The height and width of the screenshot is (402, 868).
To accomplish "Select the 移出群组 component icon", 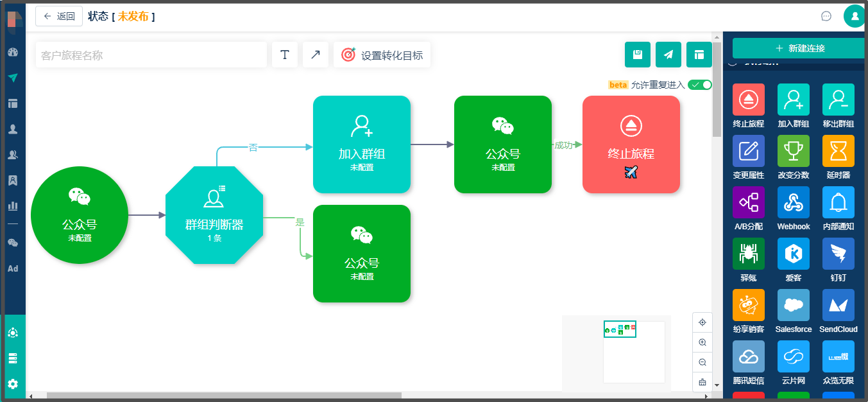I will tap(838, 100).
